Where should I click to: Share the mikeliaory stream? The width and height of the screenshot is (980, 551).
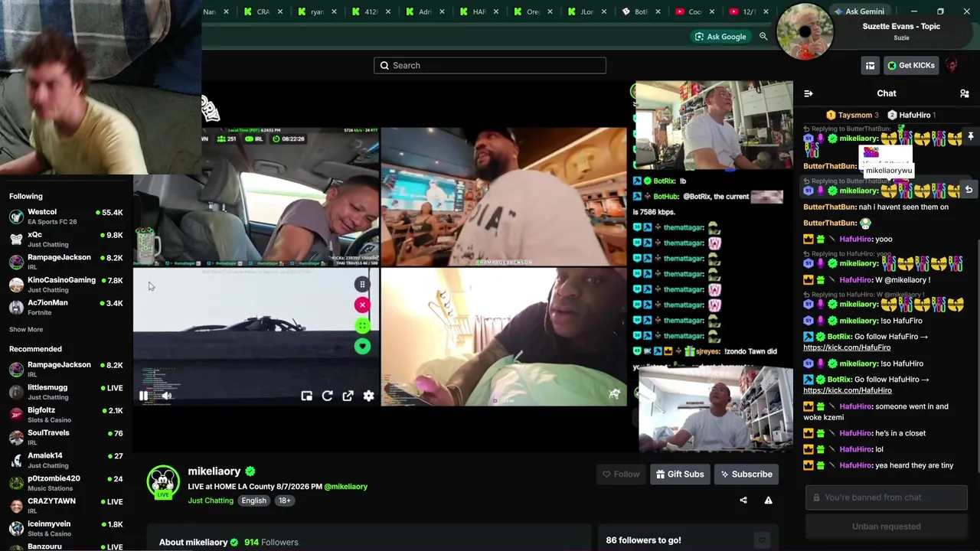743,500
